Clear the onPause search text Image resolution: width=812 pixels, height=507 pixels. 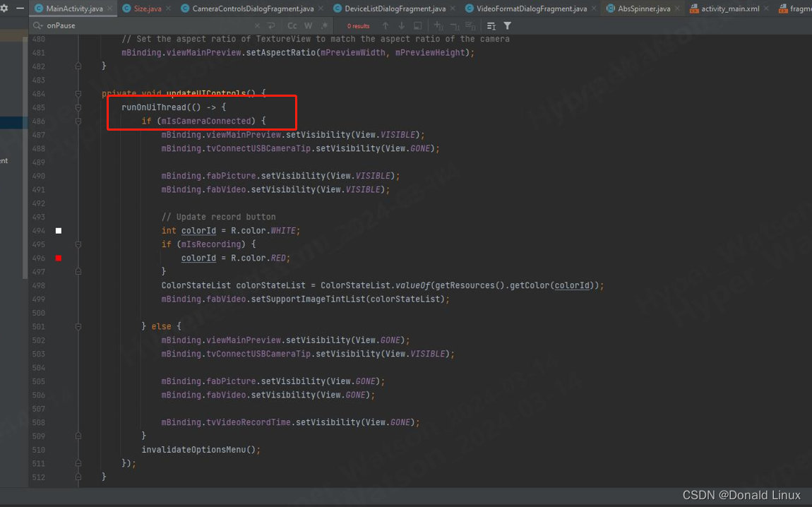258,25
